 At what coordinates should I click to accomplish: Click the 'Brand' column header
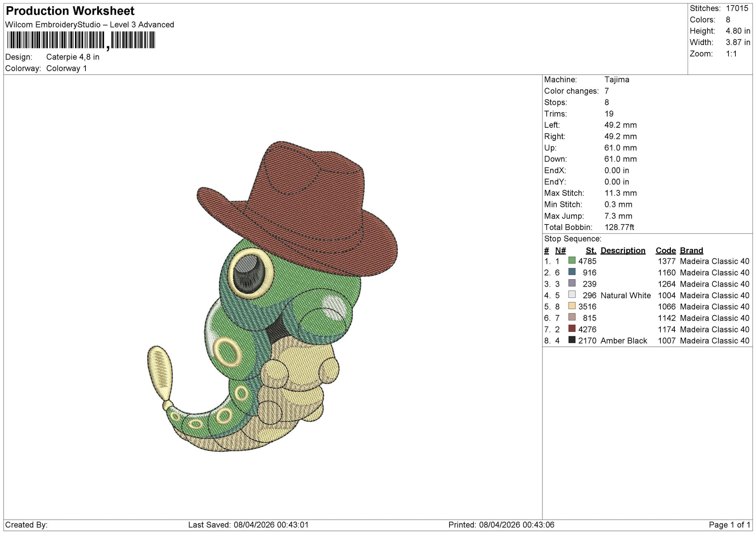[x=692, y=250]
